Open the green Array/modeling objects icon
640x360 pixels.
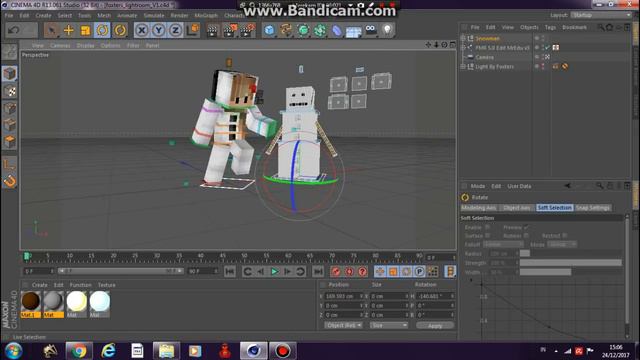320,30
